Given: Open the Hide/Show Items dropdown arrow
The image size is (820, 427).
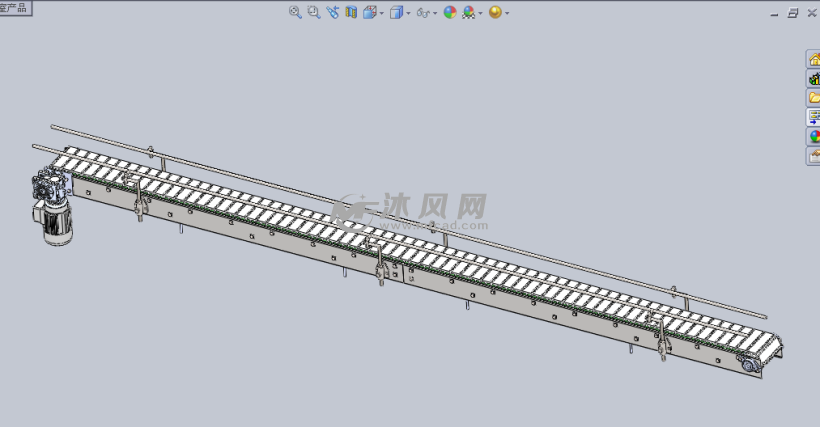Looking at the screenshot, I should point(435,14).
